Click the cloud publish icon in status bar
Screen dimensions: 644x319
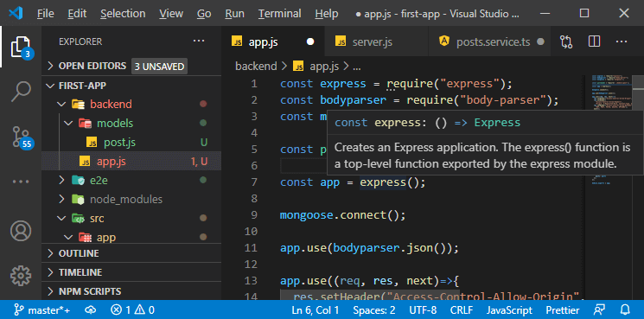tap(91, 310)
